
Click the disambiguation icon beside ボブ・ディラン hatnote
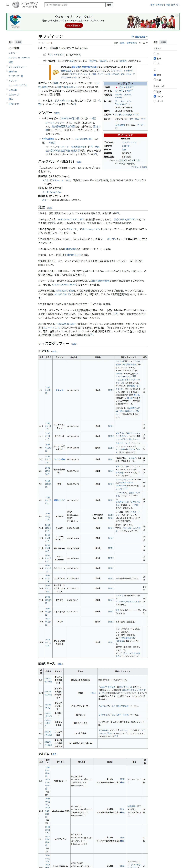[45, 55]
